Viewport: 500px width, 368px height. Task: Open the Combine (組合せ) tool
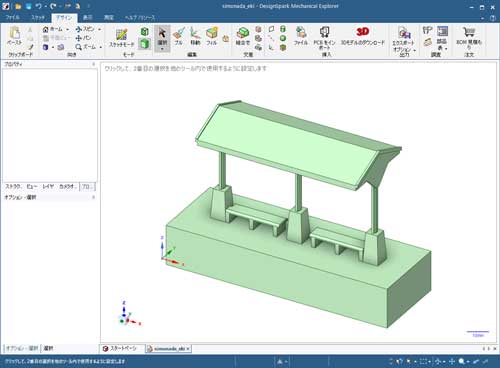[243, 36]
